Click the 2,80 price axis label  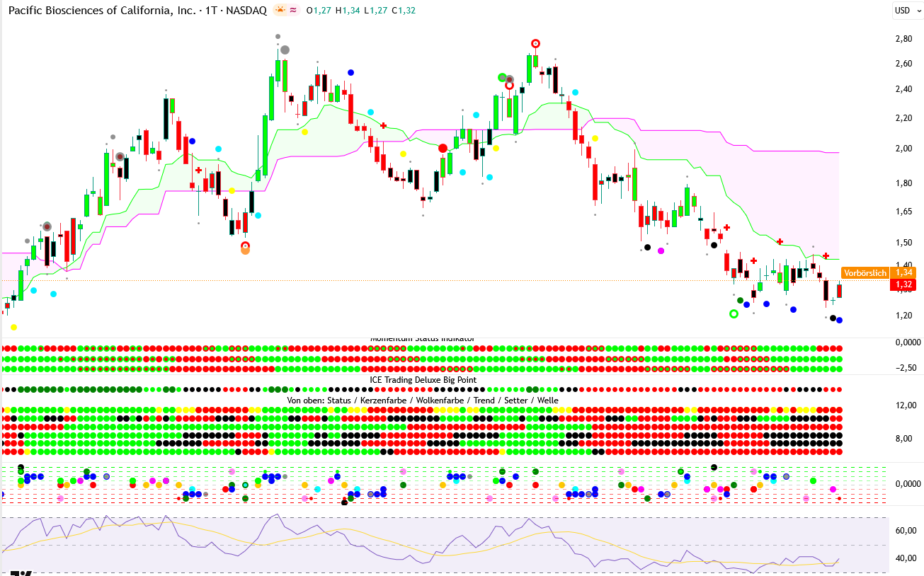coord(903,38)
